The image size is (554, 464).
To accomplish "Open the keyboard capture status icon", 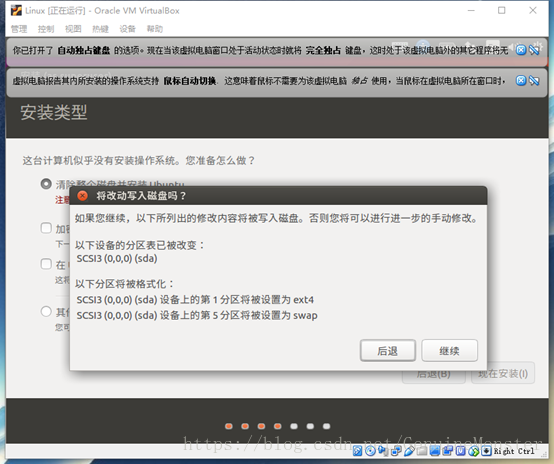I will (487, 451).
